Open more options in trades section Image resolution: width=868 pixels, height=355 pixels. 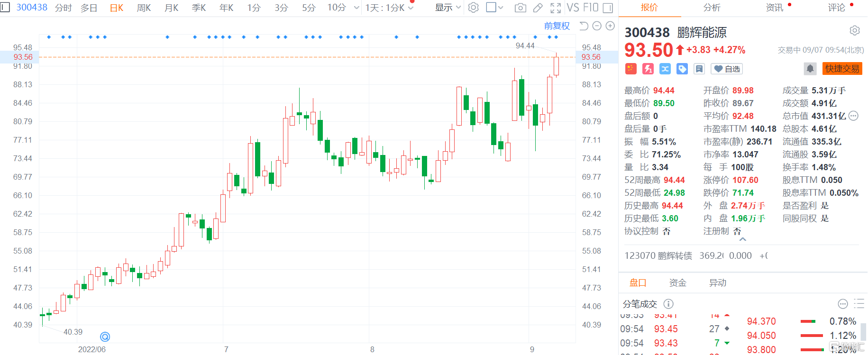click(843, 304)
